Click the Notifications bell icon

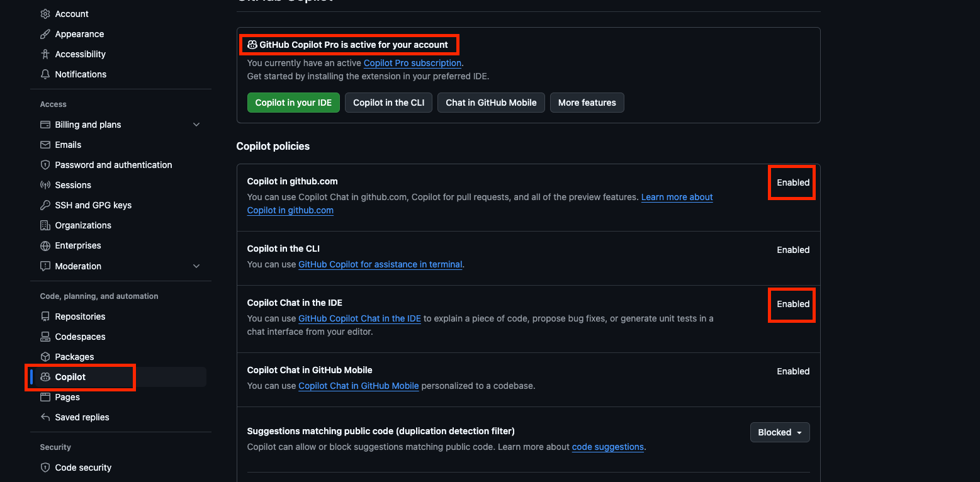45,74
